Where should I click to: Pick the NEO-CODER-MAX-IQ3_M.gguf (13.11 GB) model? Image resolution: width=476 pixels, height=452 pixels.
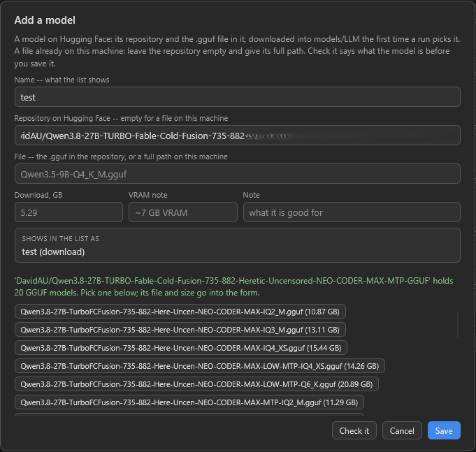click(x=180, y=330)
